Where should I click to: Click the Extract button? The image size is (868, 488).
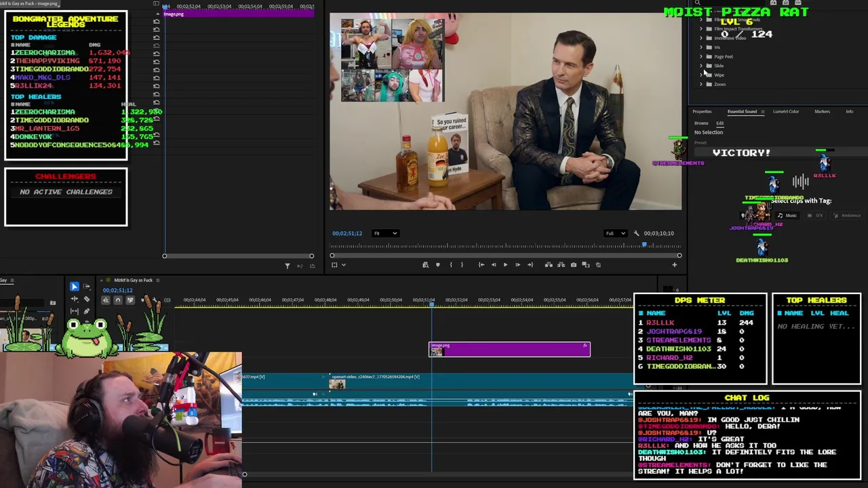click(x=561, y=265)
